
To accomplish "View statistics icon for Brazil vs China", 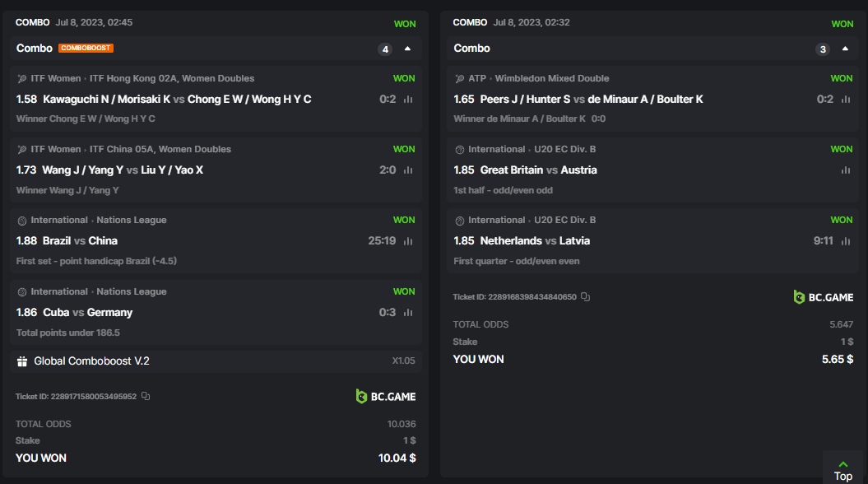I will coord(408,241).
